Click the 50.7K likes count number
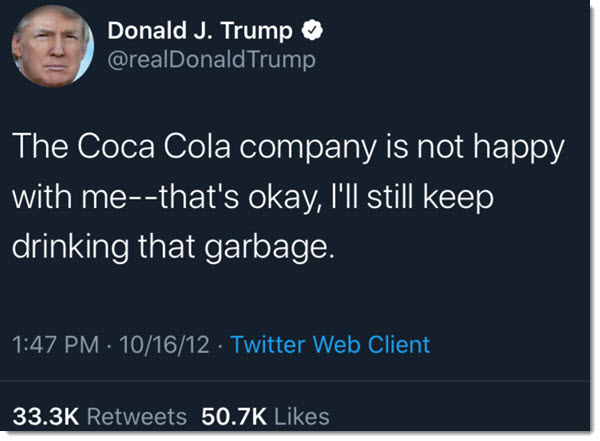Screen dimensions: 600x441 (233, 415)
